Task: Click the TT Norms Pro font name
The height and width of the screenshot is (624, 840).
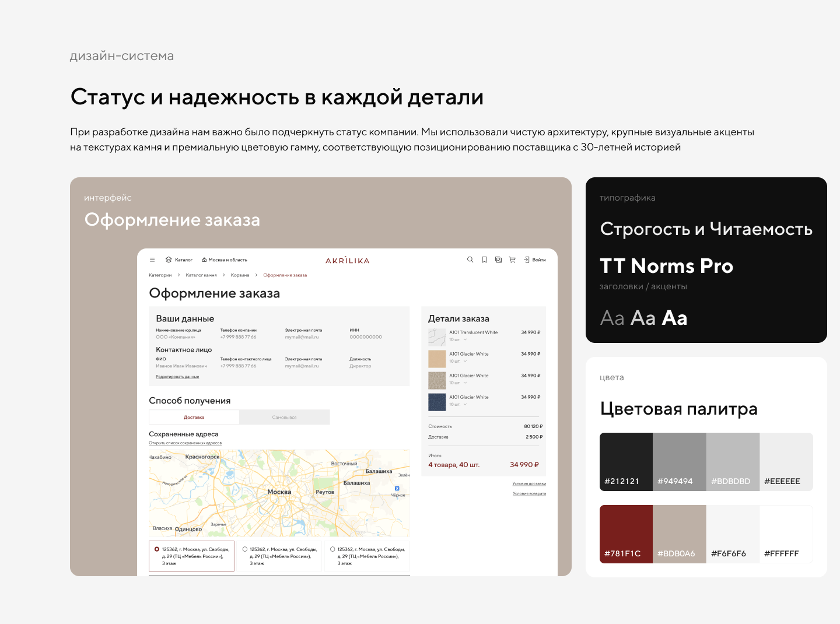Action: [667, 266]
